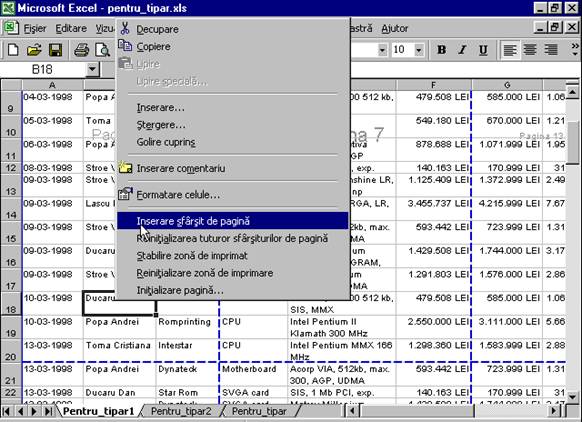Choose Decupare from context menu
Viewport: 582px width, 422px height.
tap(233, 29)
